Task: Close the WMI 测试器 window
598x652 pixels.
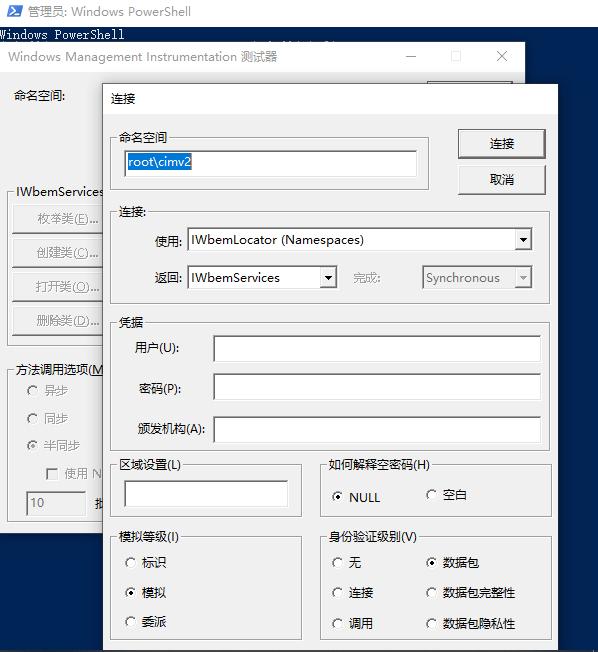Action: [502, 57]
